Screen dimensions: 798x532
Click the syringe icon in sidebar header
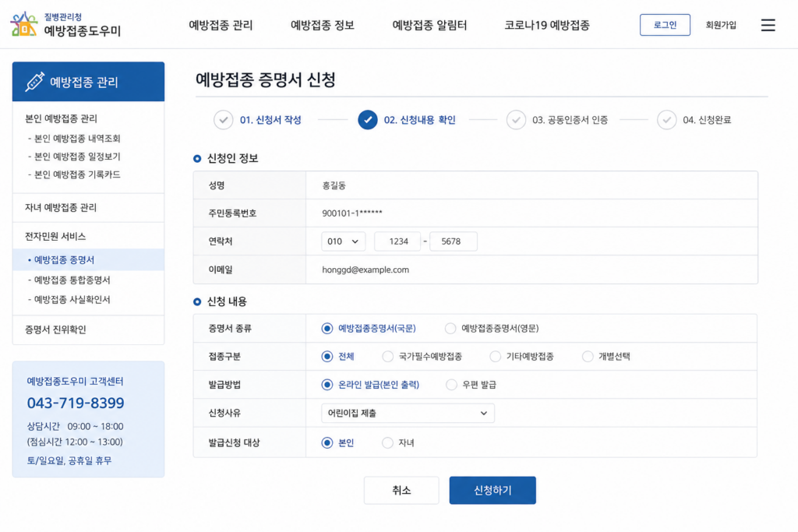coord(34,82)
